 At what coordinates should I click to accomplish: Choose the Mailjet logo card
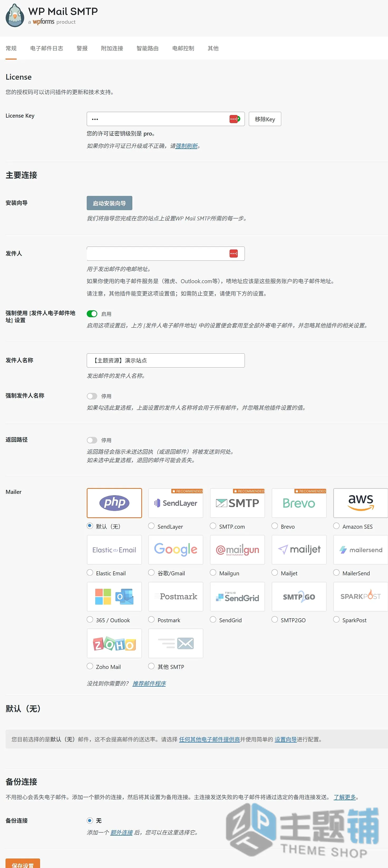[x=299, y=549]
